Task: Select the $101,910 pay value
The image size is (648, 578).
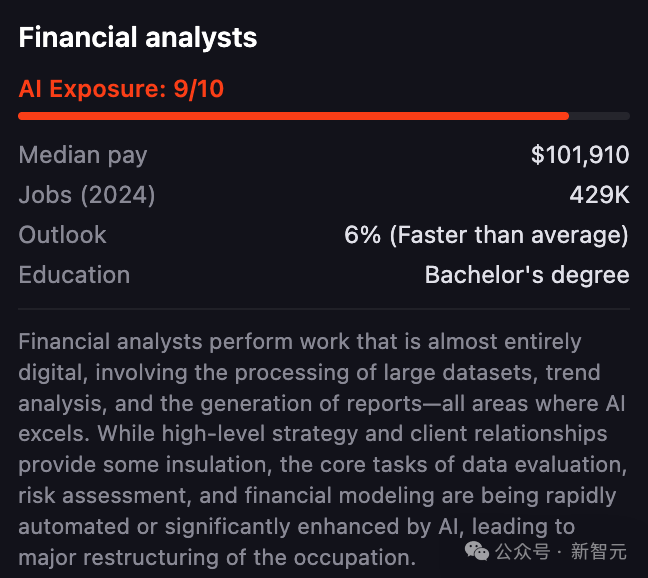Action: click(x=580, y=155)
